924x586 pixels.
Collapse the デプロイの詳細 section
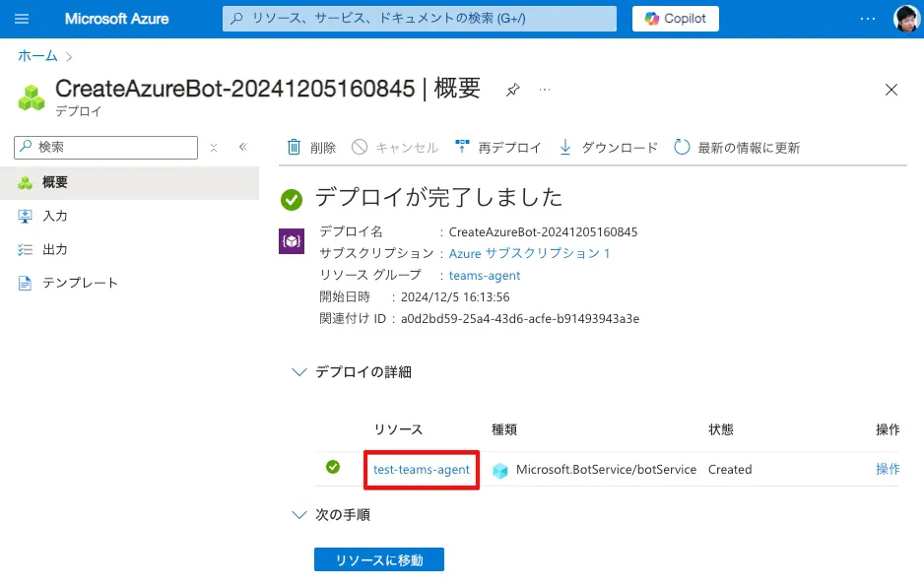(x=299, y=372)
